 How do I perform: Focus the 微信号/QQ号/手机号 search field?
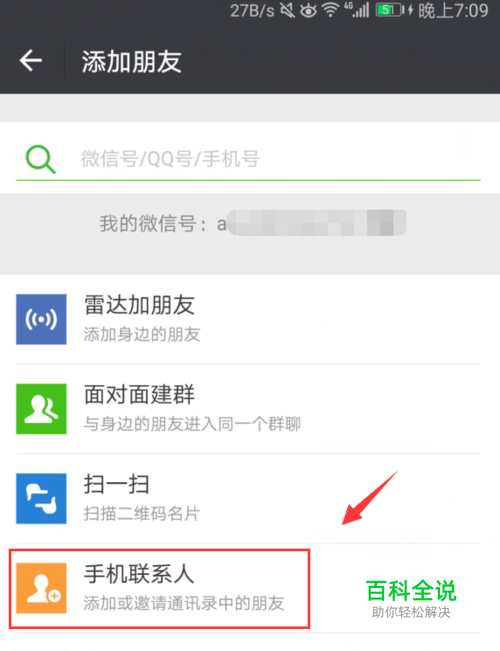(x=248, y=159)
